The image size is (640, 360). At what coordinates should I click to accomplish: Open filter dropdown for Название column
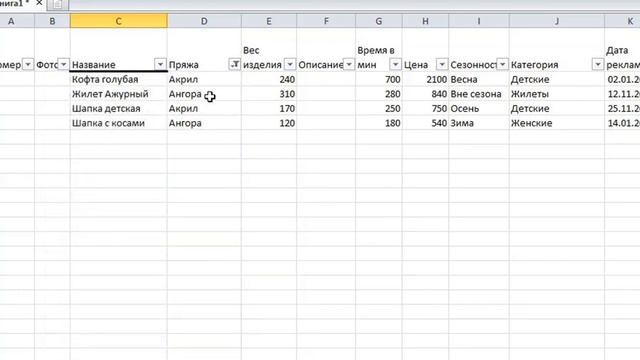click(x=160, y=64)
